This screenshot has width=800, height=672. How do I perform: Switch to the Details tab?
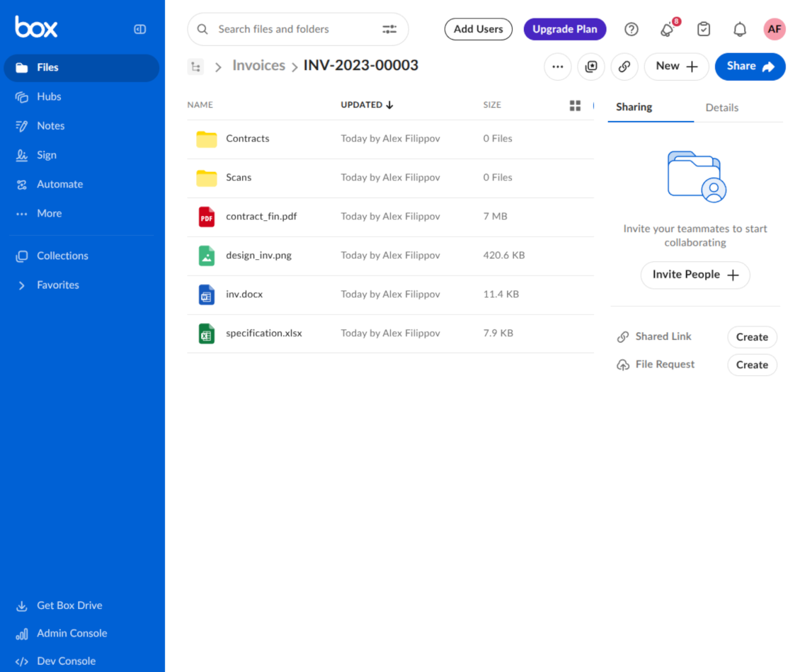click(721, 108)
